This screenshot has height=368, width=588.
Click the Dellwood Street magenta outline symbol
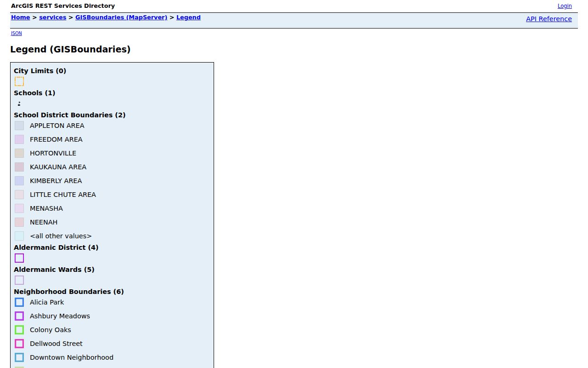(x=19, y=344)
